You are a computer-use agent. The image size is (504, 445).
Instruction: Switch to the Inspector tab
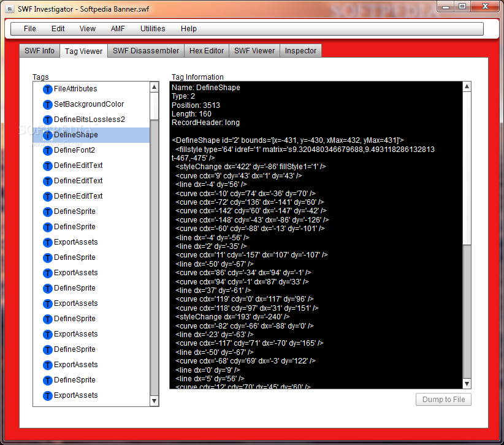pyautogui.click(x=300, y=51)
